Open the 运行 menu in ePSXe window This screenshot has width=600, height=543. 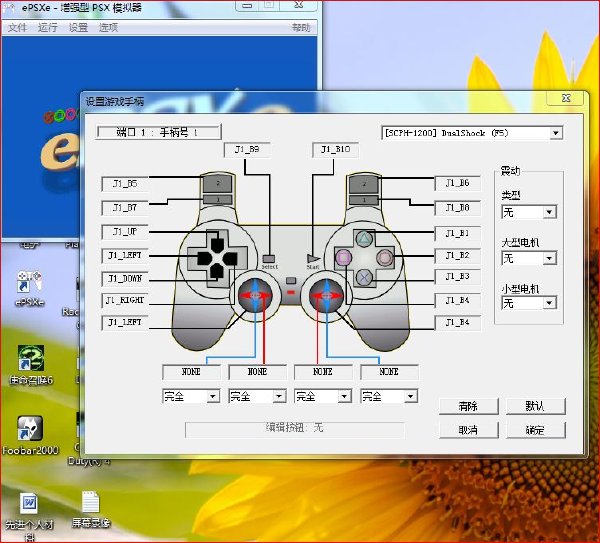[x=47, y=28]
